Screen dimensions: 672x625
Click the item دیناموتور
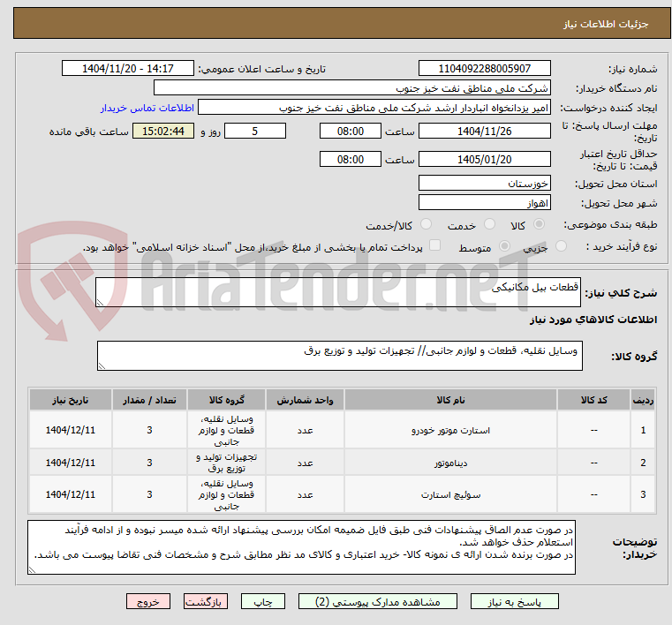[450, 463]
